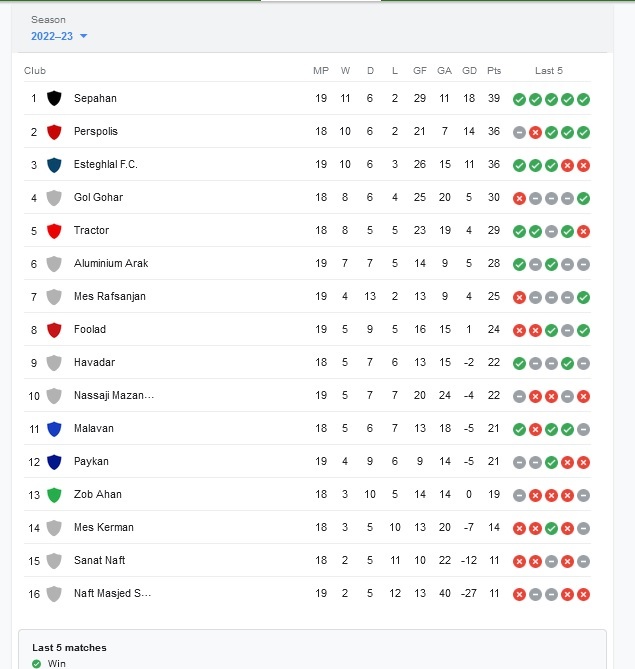The image size is (635, 669).
Task: Click the Zob Ahan green shield crest
Action: (x=54, y=494)
